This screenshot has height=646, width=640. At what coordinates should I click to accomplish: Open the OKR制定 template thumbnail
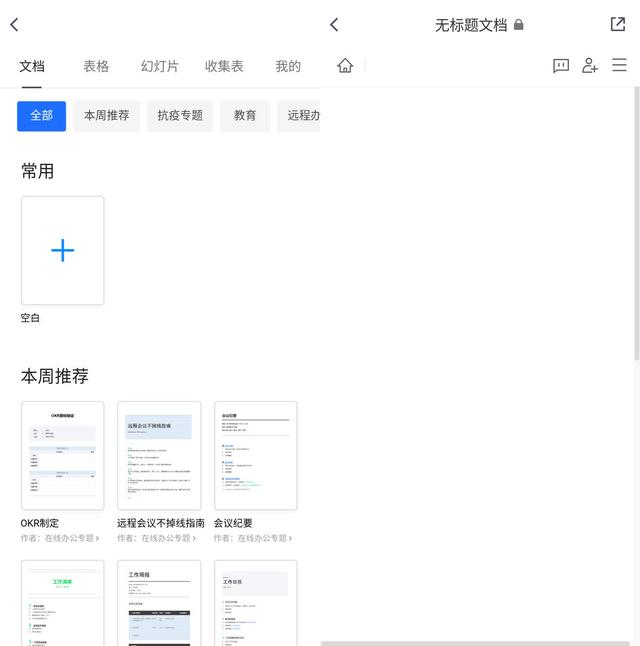62,455
